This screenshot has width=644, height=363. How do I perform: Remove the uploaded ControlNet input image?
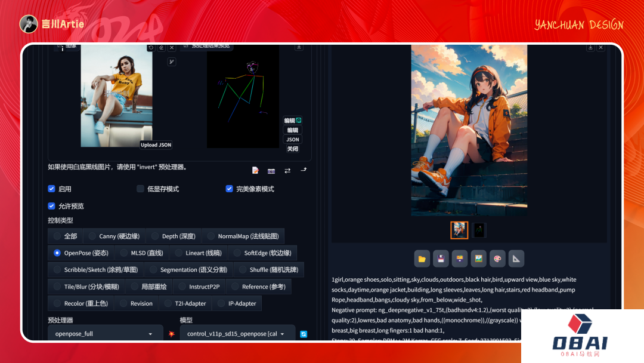click(172, 48)
